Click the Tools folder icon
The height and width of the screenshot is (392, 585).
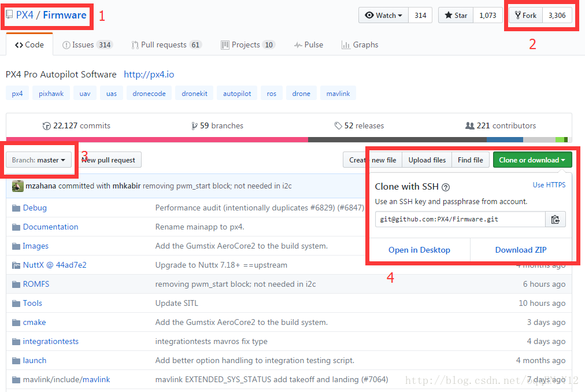point(16,303)
